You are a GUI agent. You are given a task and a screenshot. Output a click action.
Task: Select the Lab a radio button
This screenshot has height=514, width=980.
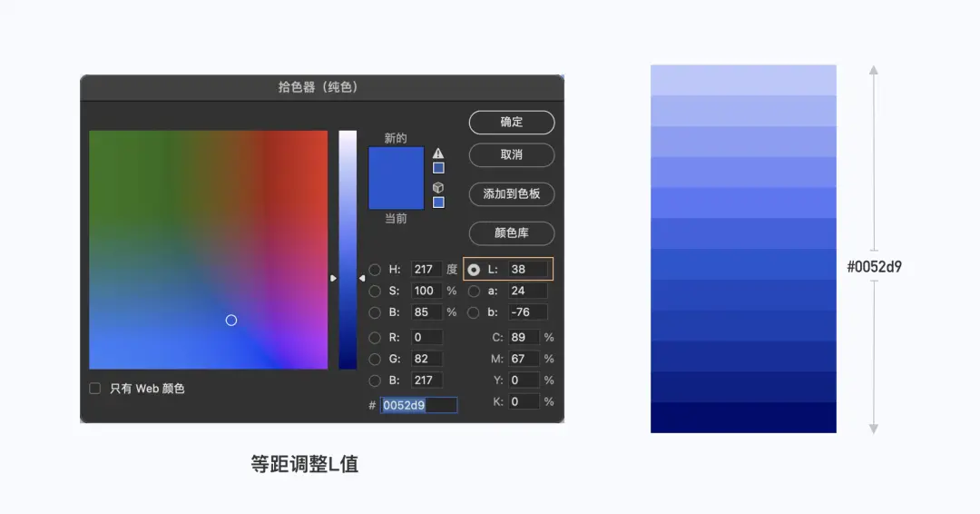[474, 291]
